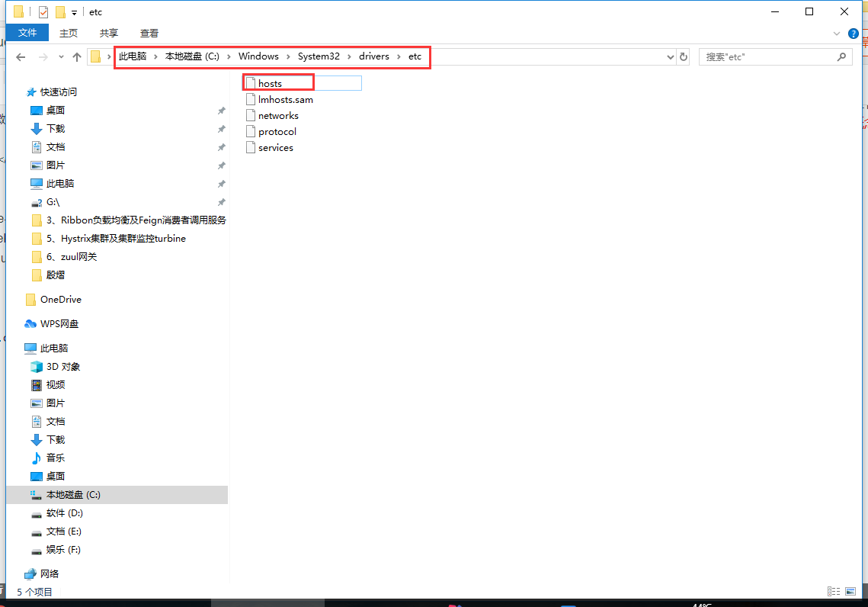Switch to the Home (主页) ribbon tab
This screenshot has width=868, height=607.
(x=69, y=34)
